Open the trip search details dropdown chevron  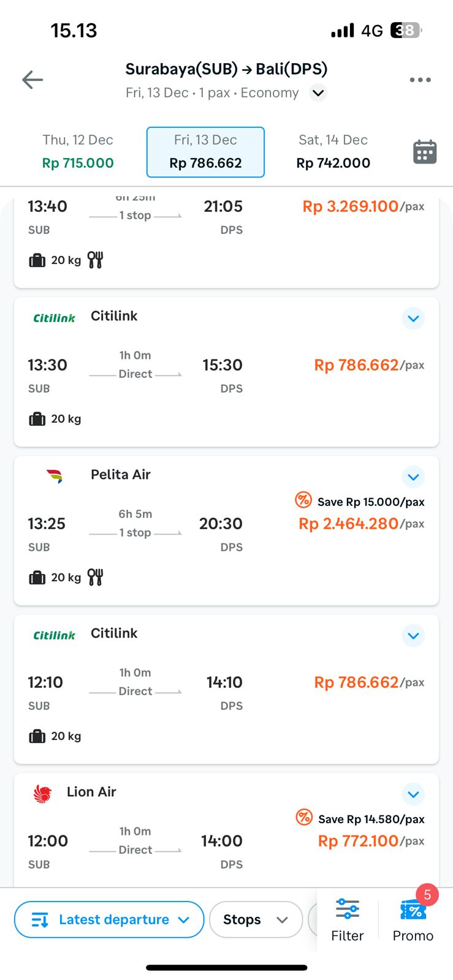318,93
